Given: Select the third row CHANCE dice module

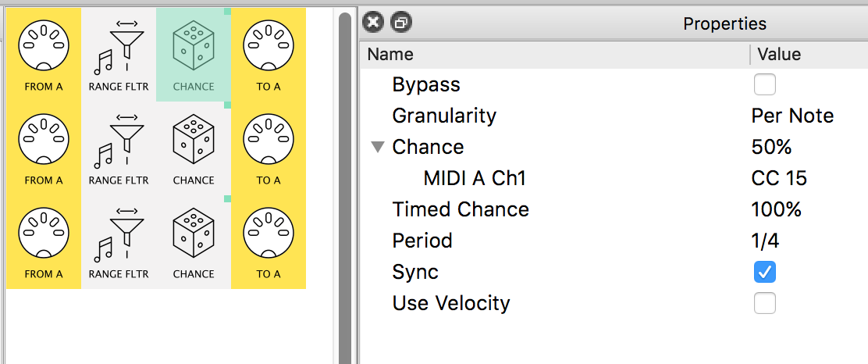Looking at the screenshot, I should (x=194, y=242).
